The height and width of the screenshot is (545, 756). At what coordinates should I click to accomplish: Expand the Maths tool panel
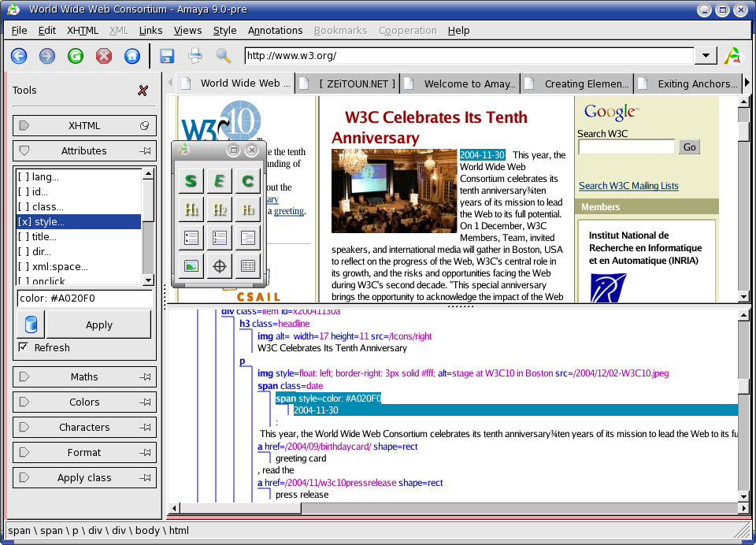click(84, 376)
